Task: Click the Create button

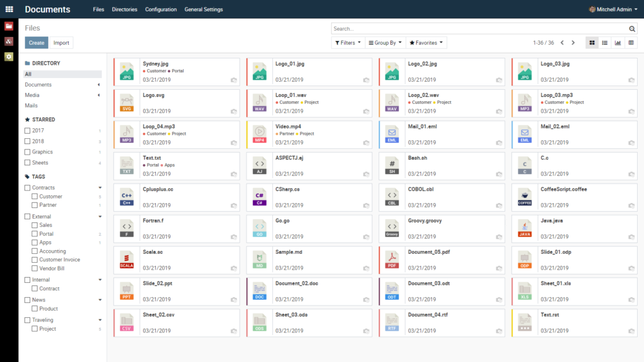Action: click(x=36, y=42)
